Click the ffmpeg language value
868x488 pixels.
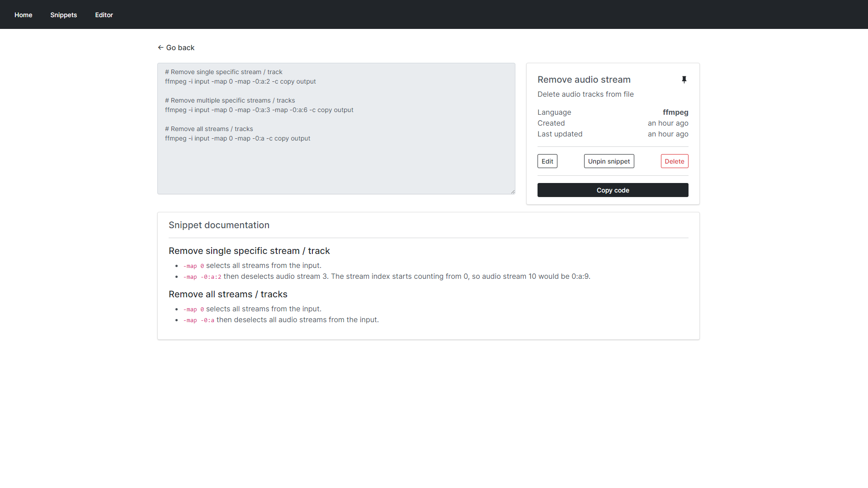[675, 112]
